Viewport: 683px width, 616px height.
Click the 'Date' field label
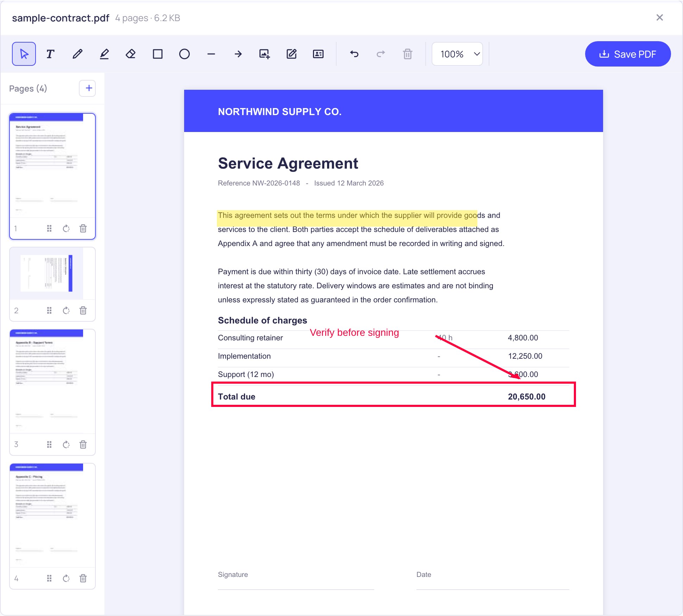pyautogui.click(x=424, y=574)
